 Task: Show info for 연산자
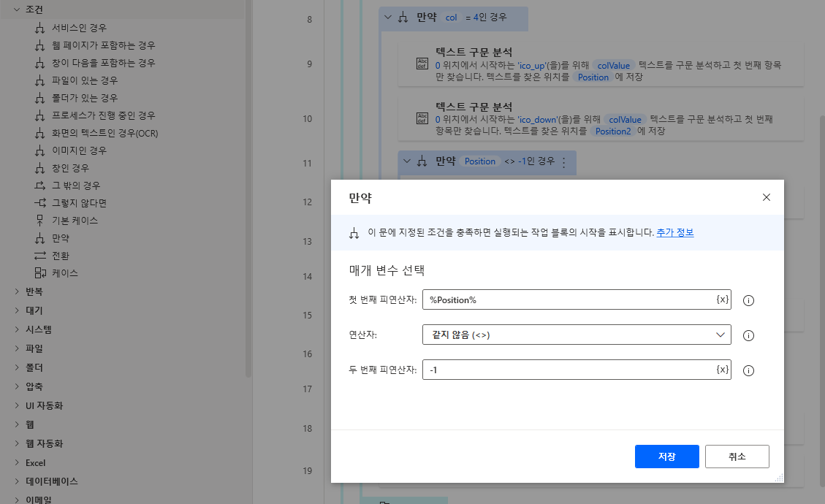748,336
